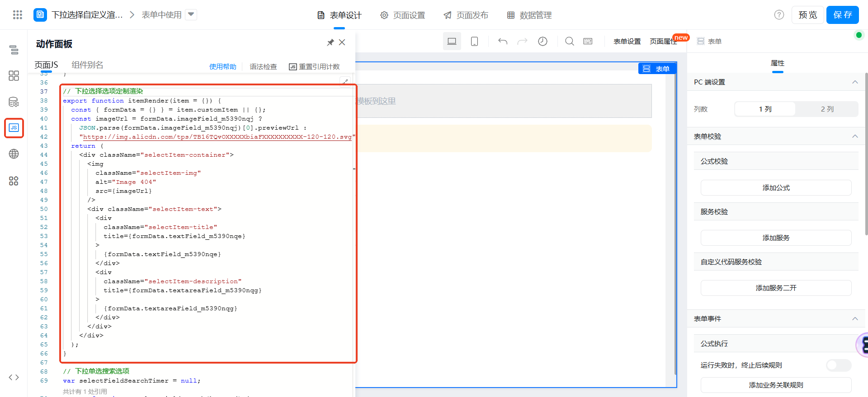Viewport: 868px width, 397px height.
Task: Open the outline tree sidebar icon
Action: coord(14,50)
